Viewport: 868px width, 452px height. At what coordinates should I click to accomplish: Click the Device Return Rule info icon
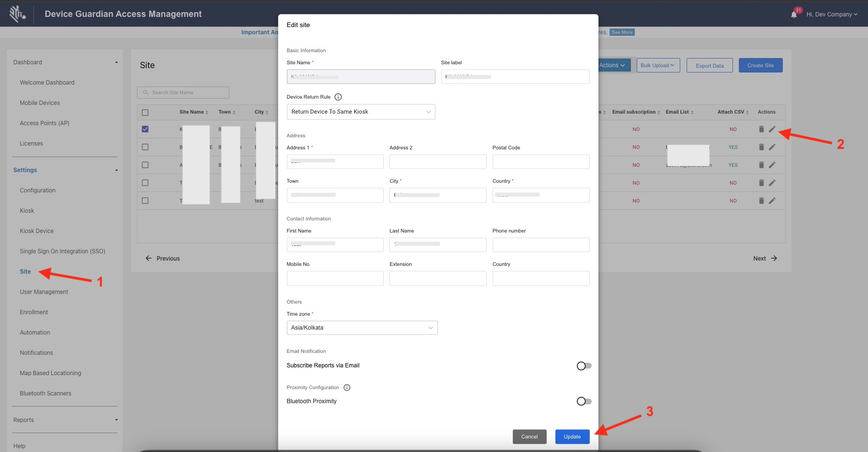[x=338, y=97]
